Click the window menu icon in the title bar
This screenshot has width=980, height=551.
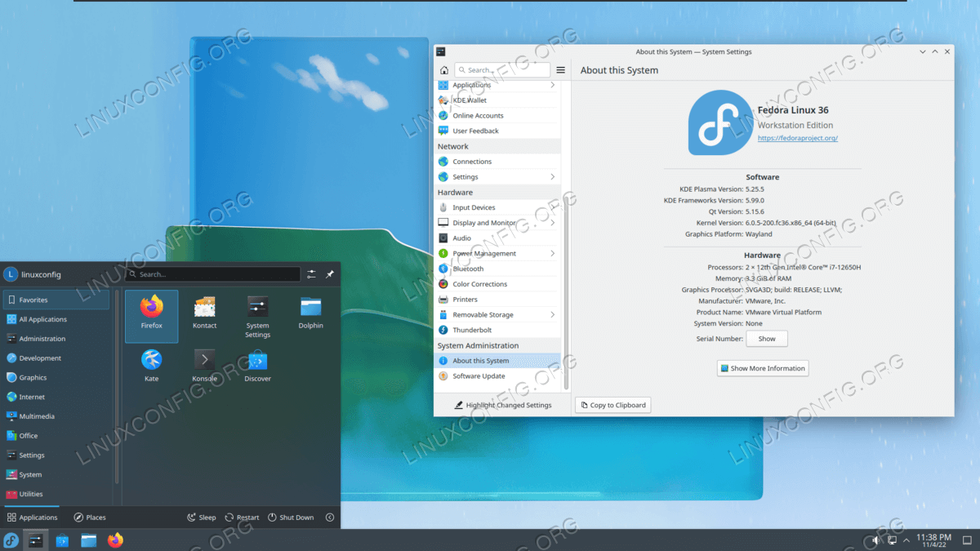[x=441, y=51]
